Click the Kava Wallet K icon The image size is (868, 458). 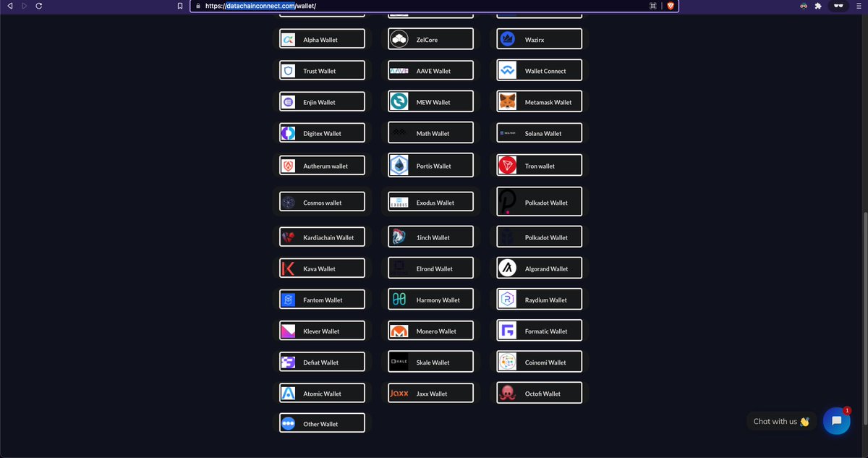click(288, 268)
